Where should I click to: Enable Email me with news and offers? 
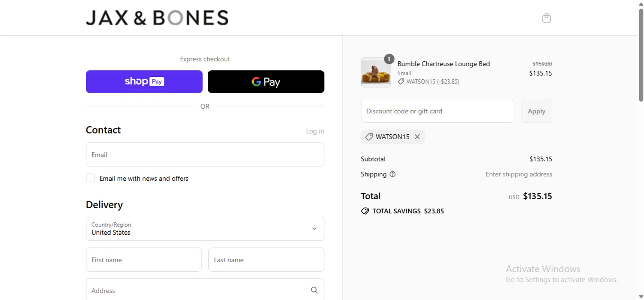(91, 178)
